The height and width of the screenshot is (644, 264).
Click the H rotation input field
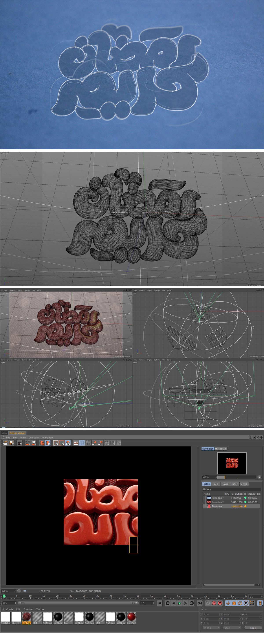coord(253,615)
